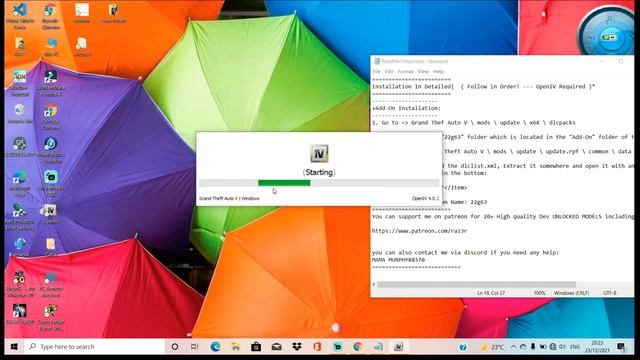Click the patreon.com/raz3r URL in Notepad

click(419, 231)
